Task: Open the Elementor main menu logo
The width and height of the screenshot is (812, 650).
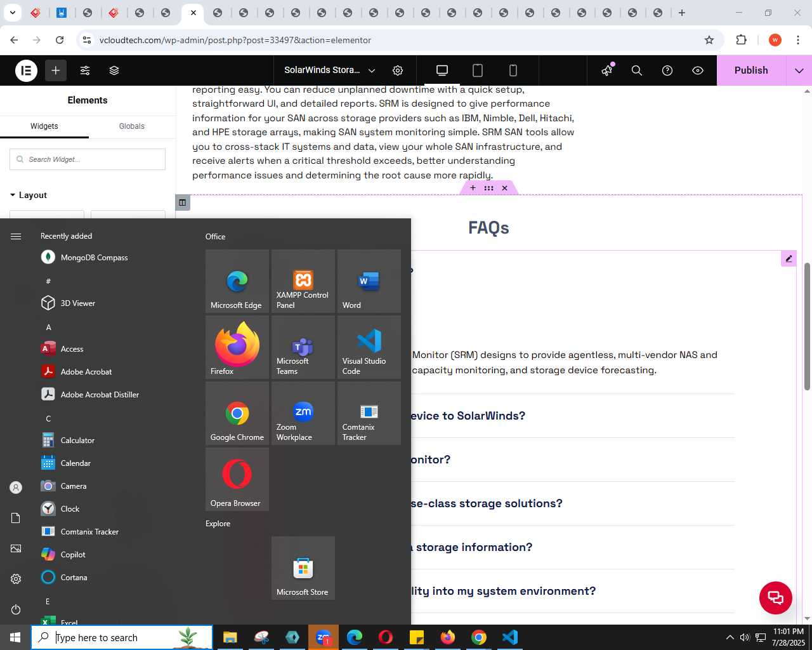Action: (26, 70)
